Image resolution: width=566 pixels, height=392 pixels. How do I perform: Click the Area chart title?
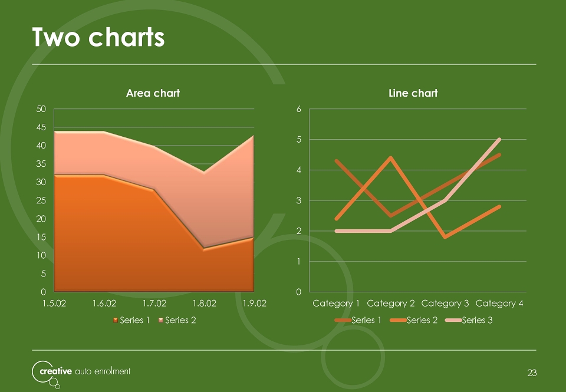tap(153, 93)
